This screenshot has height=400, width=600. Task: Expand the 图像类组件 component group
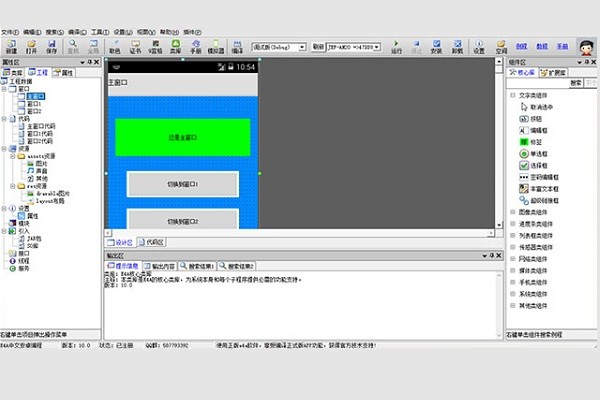(x=513, y=213)
